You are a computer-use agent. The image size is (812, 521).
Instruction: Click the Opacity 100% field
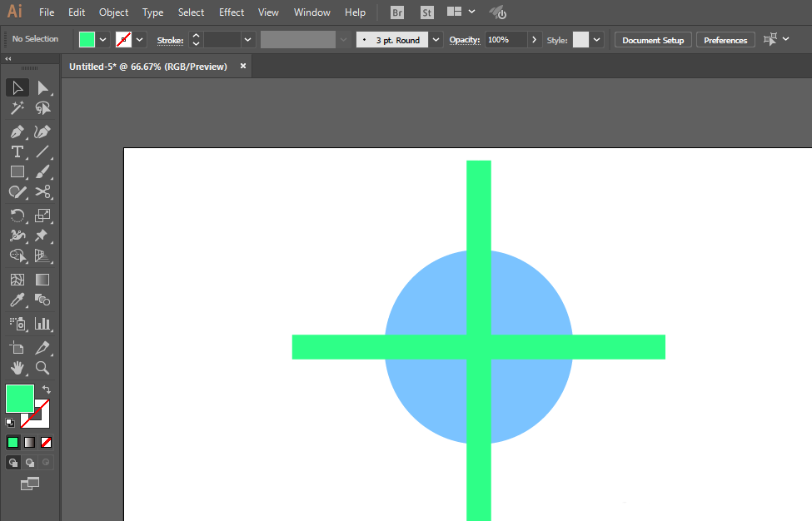point(506,40)
